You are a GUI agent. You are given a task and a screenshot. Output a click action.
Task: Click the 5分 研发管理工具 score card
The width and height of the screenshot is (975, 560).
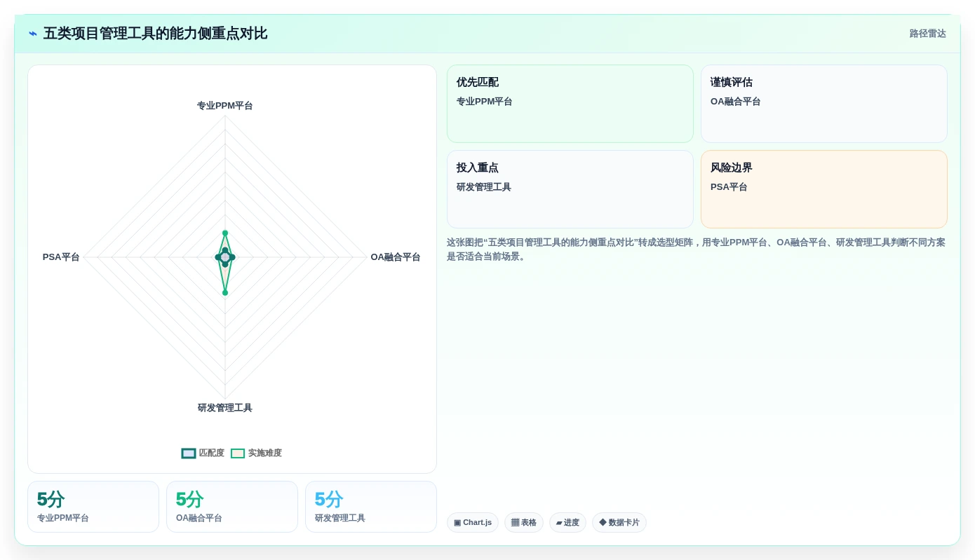pyautogui.click(x=371, y=507)
